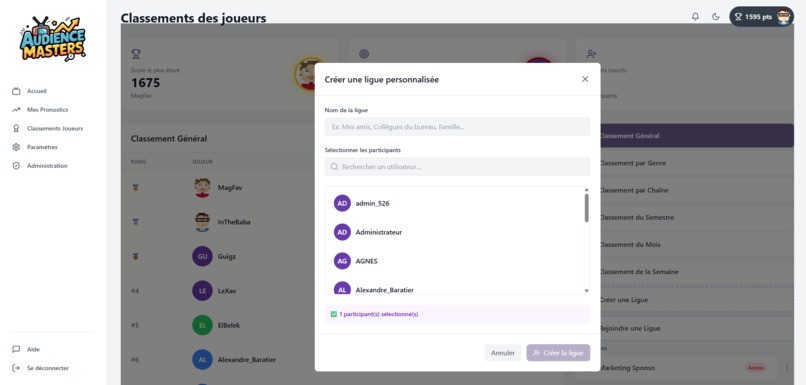Select participant admin_526
This screenshot has width=806, height=385.
(x=454, y=203)
